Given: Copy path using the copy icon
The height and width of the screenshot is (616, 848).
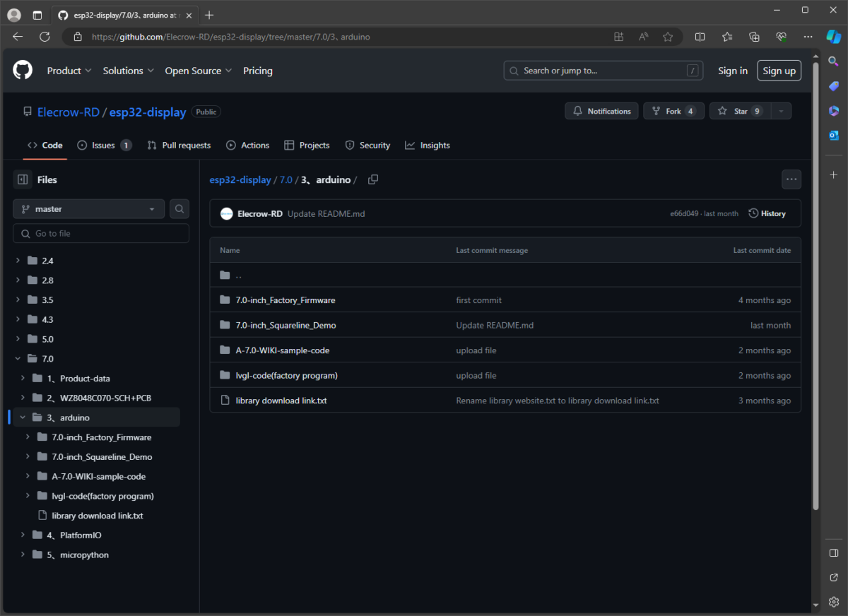Looking at the screenshot, I should 373,179.
